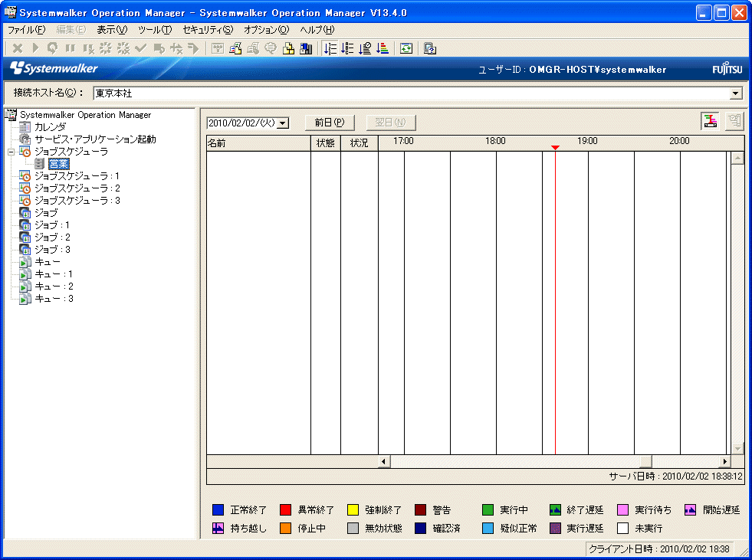This screenshot has width=752, height=560.
Task: Click the vertical scrollbar up arrow
Action: [737, 158]
